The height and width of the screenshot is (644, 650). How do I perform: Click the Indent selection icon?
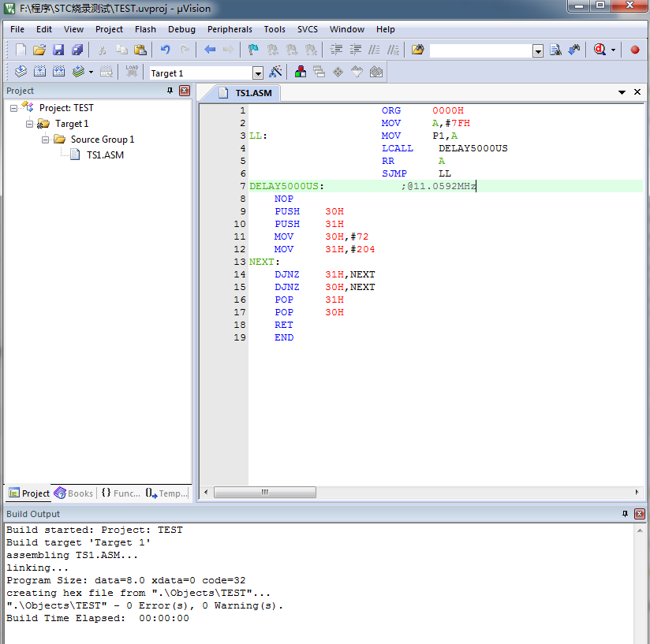(336, 50)
